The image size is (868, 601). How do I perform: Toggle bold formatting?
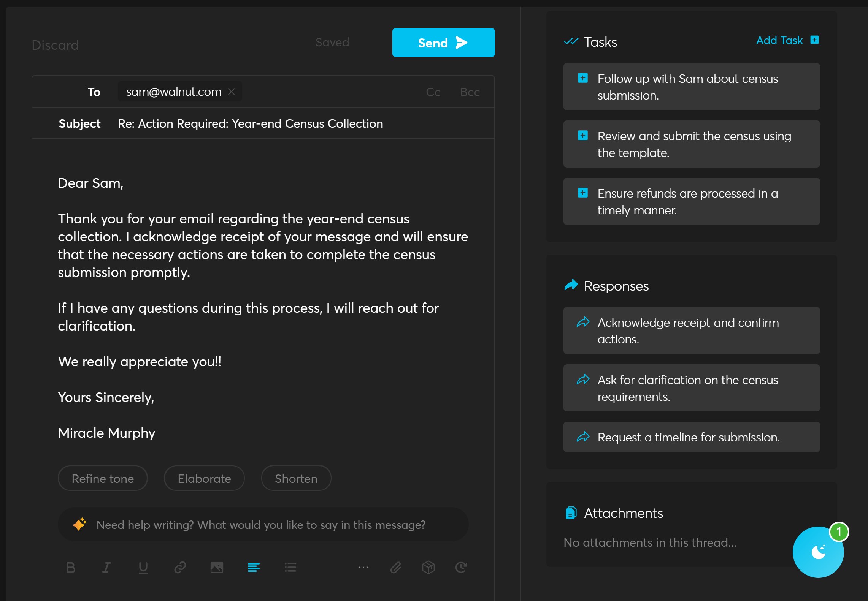tap(71, 568)
